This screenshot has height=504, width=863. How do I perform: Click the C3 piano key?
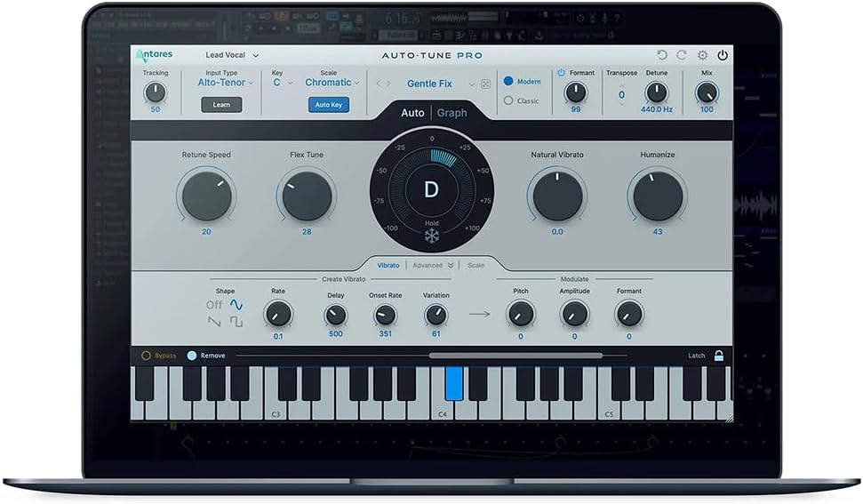click(x=276, y=410)
